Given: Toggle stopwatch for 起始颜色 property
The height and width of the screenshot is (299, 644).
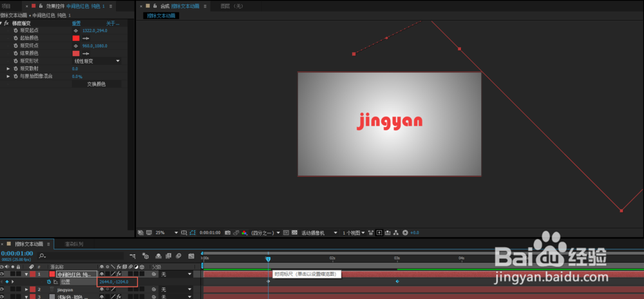Looking at the screenshot, I should (x=15, y=38).
